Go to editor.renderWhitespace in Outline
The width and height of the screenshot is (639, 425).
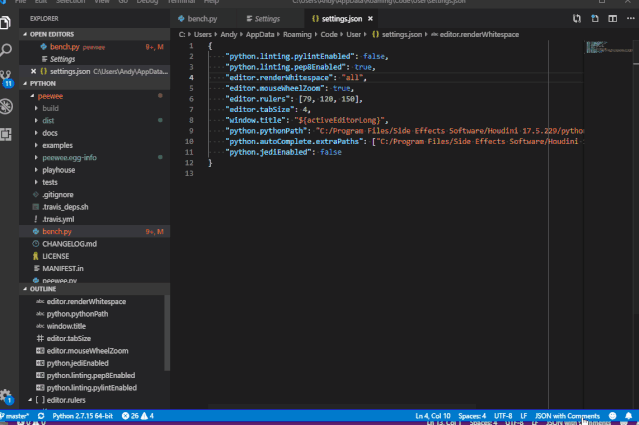[x=86, y=302]
